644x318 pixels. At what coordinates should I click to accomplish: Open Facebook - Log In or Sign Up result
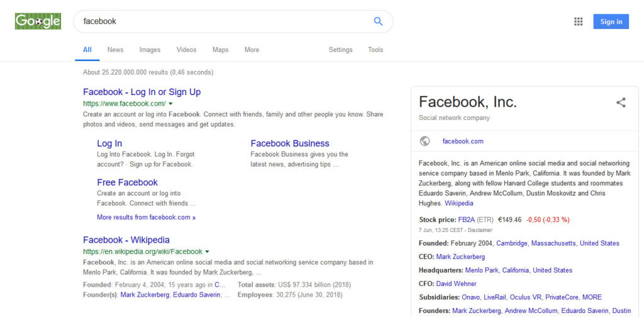click(142, 92)
